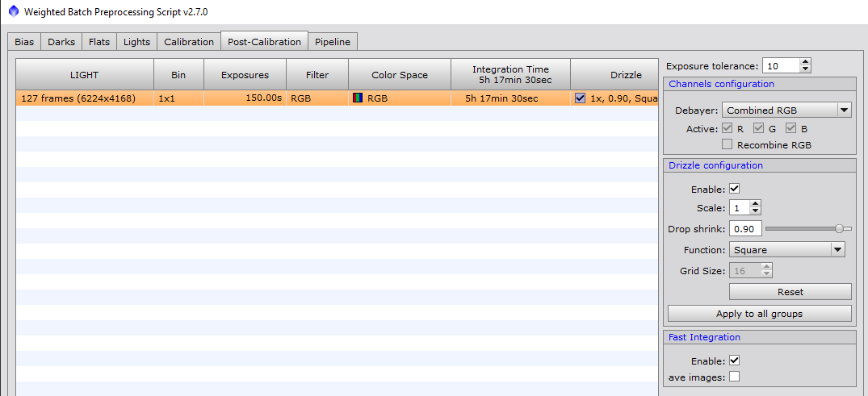This screenshot has width=868, height=396.
Task: Click the Integration Time column header
Action: (x=510, y=75)
